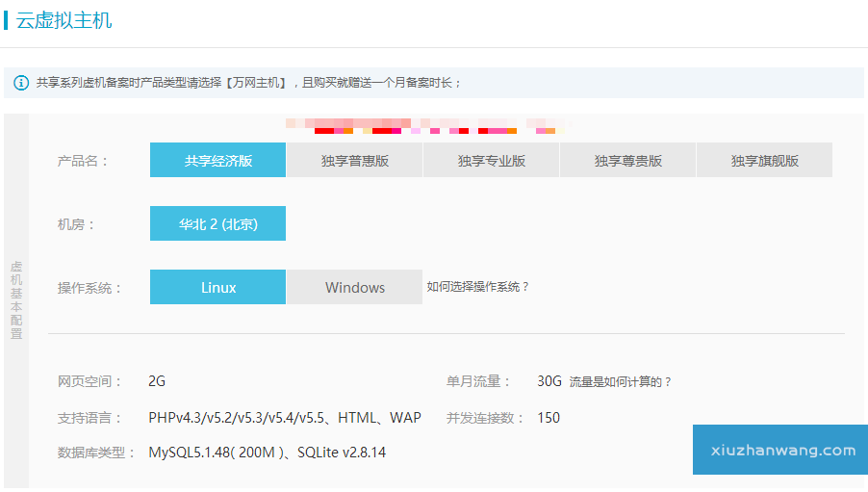868x492 pixels.
Task: Click the 虚机基本配置 vertical side label
Action: pyautogui.click(x=16, y=299)
